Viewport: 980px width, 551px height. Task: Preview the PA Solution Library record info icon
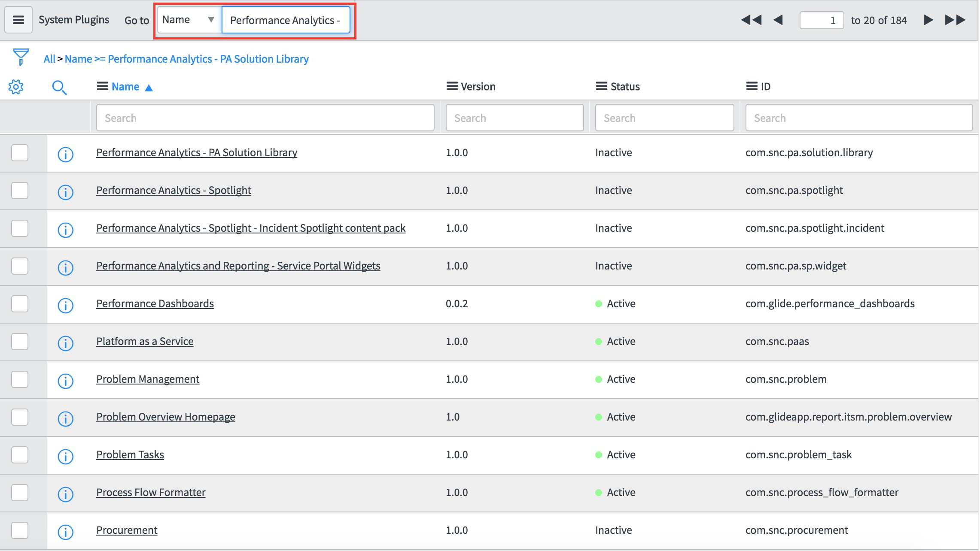66,154
